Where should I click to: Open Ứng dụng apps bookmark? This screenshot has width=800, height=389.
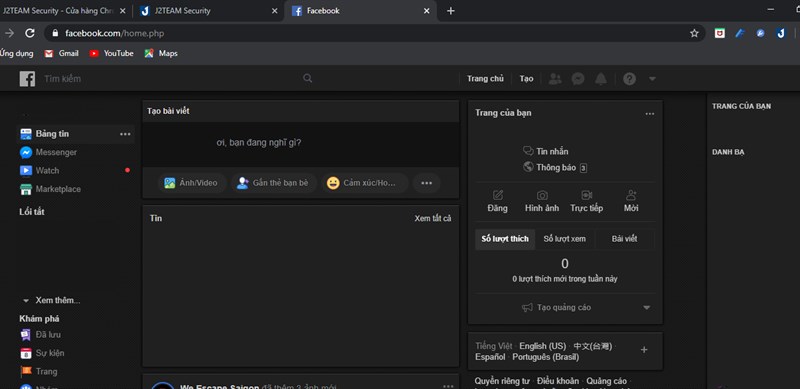[16, 53]
